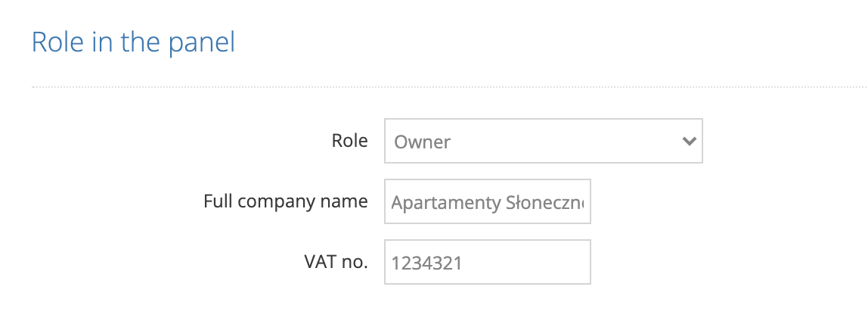Click the "Role in the panel" heading
The height and width of the screenshot is (318, 868).
pos(133,42)
